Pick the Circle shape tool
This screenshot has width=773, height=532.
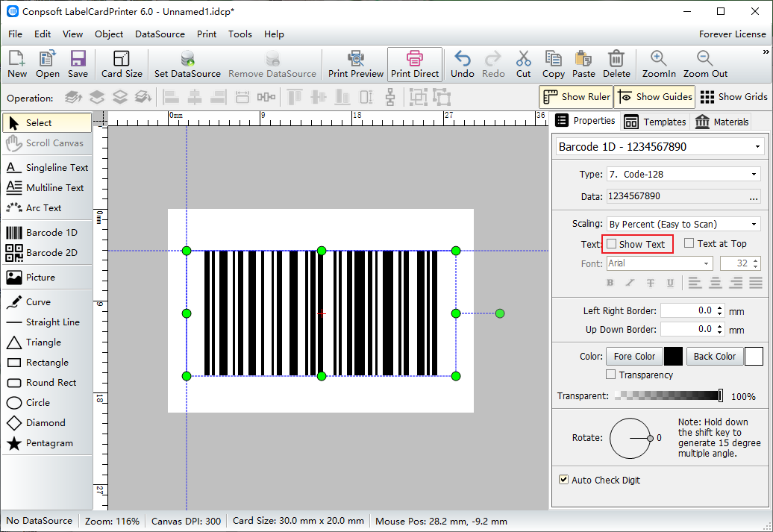47,403
